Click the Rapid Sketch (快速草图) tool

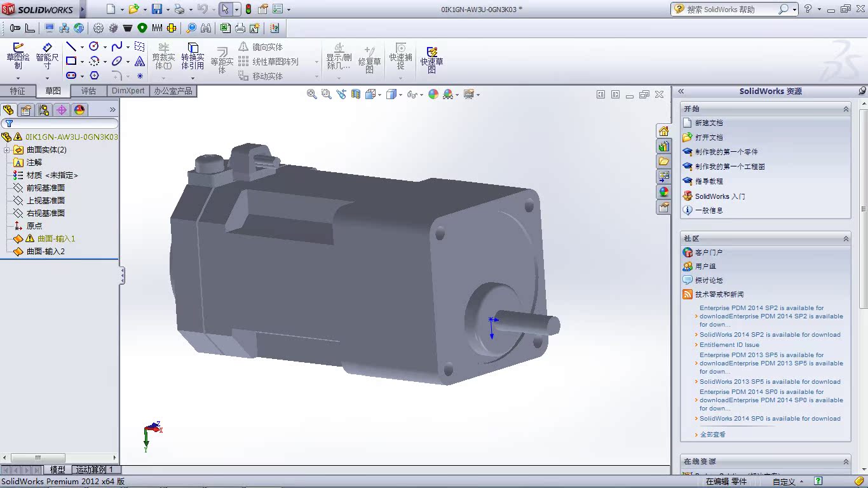pos(431,60)
